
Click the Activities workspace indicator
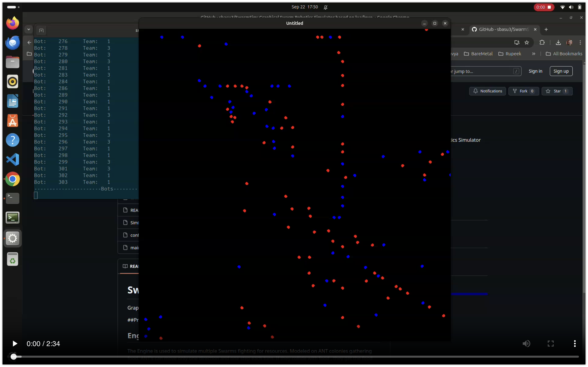click(13, 7)
